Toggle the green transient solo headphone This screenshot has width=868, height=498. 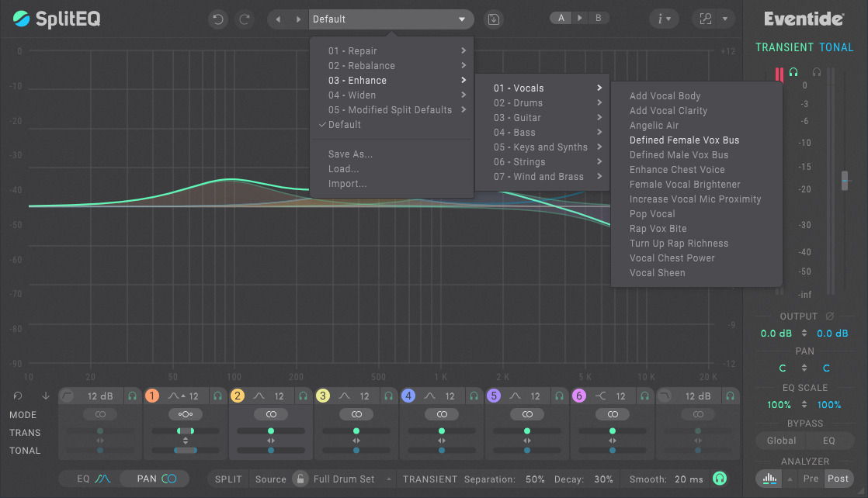point(720,479)
